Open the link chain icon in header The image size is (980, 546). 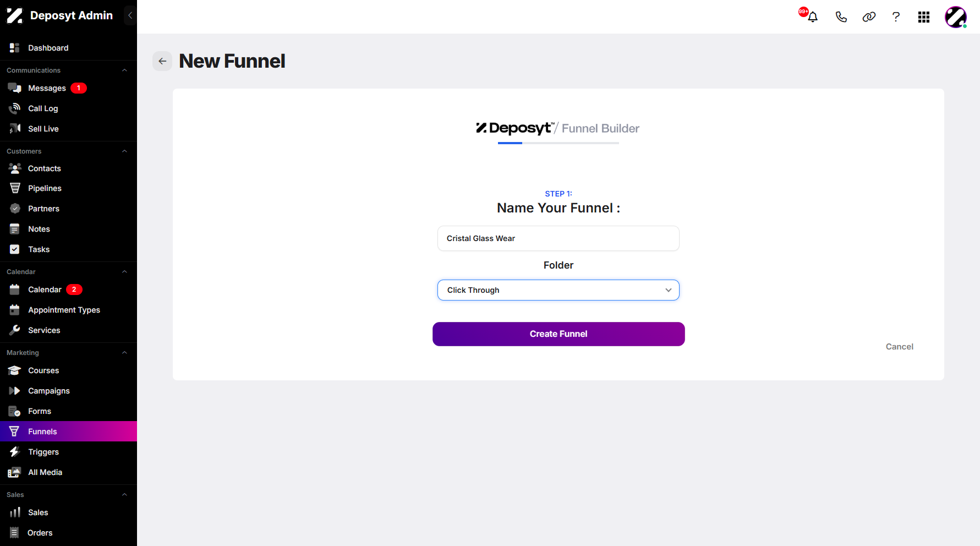tap(869, 17)
